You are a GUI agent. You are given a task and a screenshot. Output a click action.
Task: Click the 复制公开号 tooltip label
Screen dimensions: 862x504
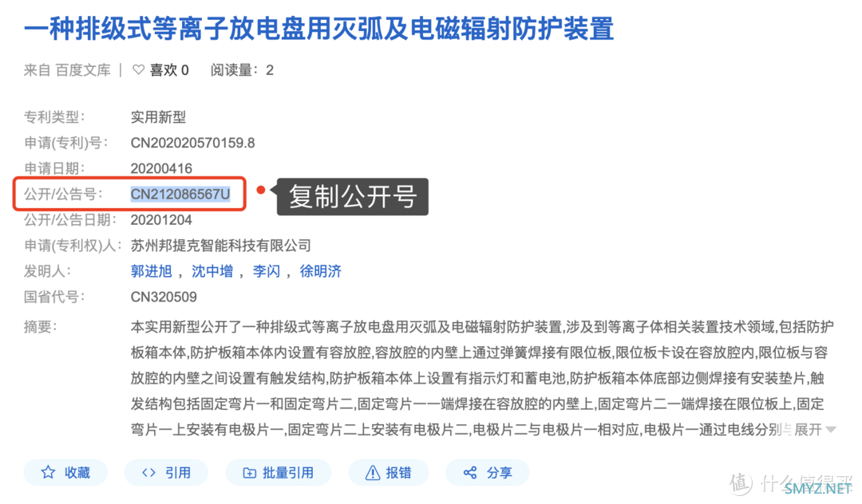pos(353,196)
